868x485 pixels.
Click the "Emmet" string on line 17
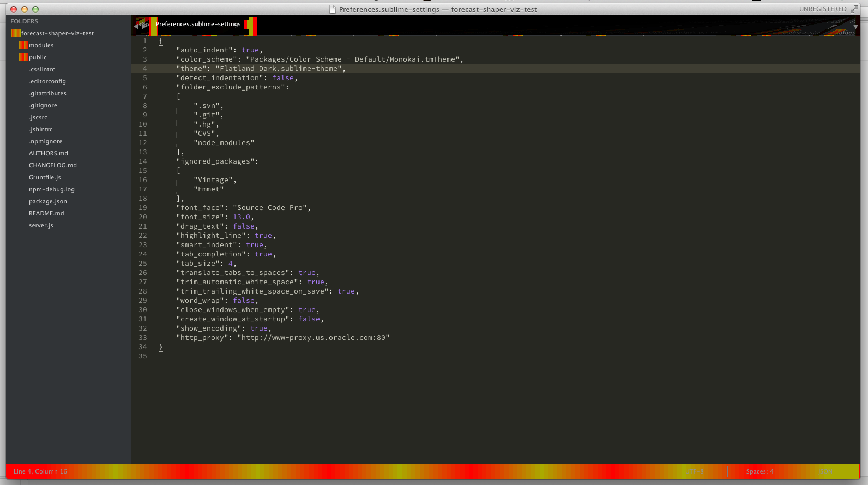coord(209,189)
